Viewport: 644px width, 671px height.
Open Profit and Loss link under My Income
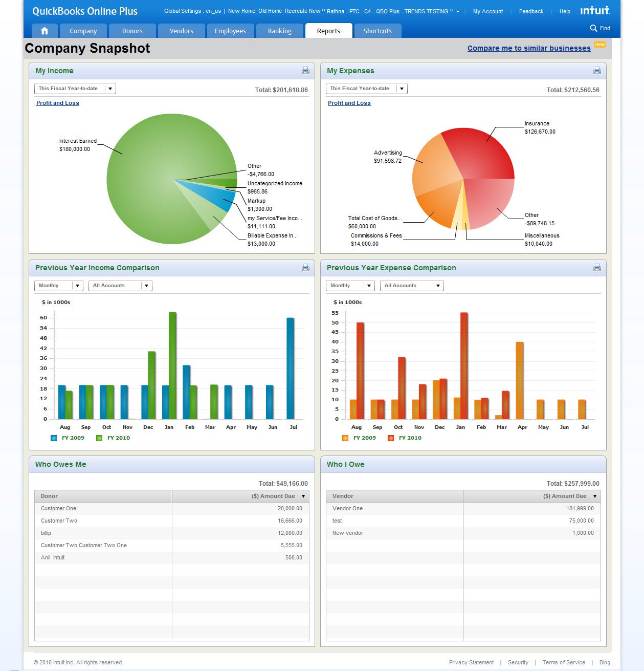tap(58, 103)
